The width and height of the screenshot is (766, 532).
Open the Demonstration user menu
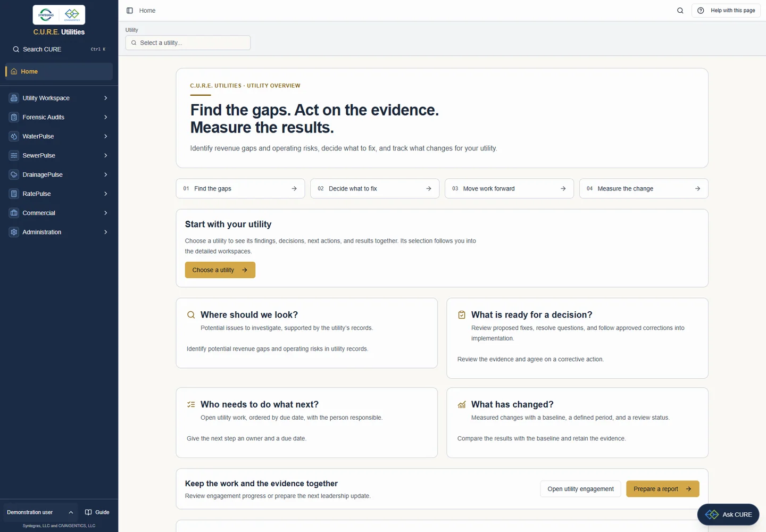(x=40, y=512)
